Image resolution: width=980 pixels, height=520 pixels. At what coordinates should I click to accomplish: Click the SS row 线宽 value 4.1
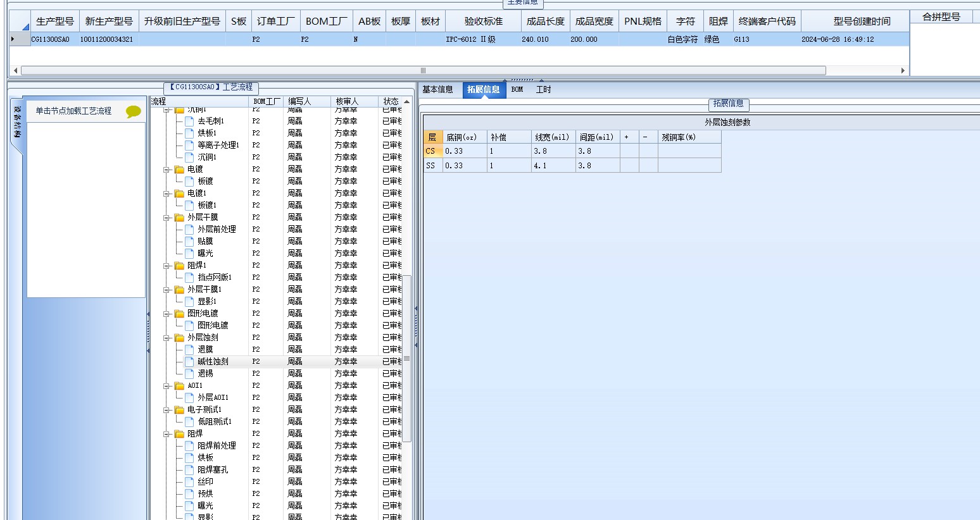[x=553, y=166]
